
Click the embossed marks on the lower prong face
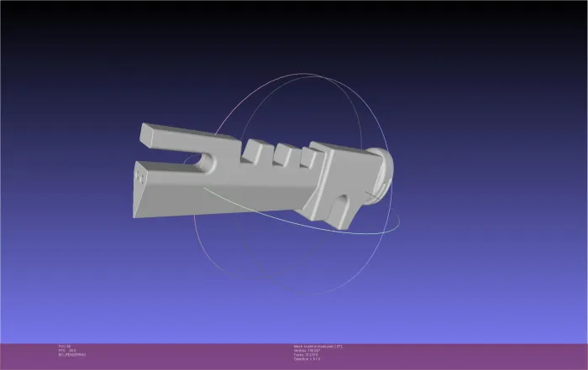point(141,177)
